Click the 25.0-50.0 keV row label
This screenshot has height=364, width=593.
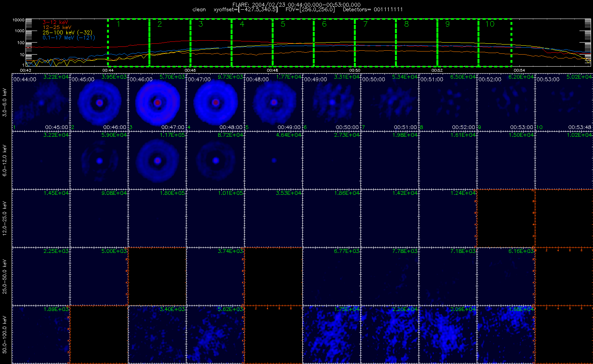click(5, 276)
